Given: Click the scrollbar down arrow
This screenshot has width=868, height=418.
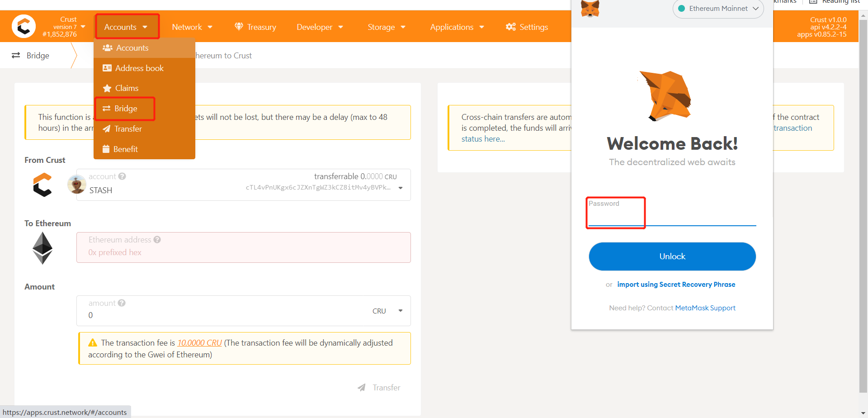Looking at the screenshot, I should coord(863,413).
